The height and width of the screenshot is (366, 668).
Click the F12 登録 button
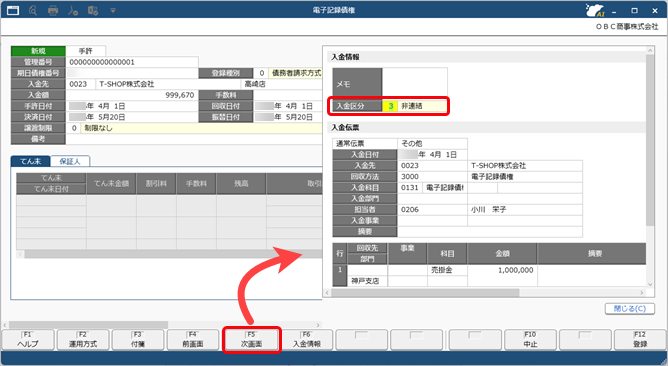pyautogui.click(x=640, y=340)
